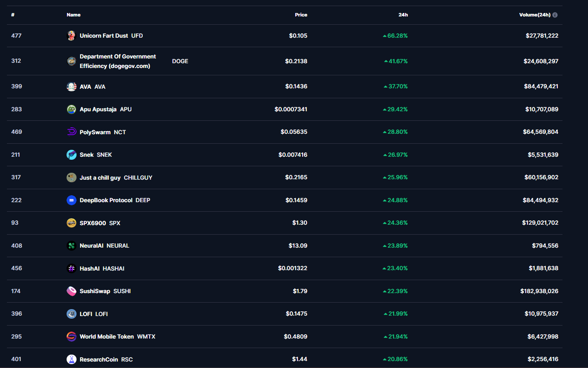
Task: Click the Volume(24h) info icon
Action: click(555, 15)
